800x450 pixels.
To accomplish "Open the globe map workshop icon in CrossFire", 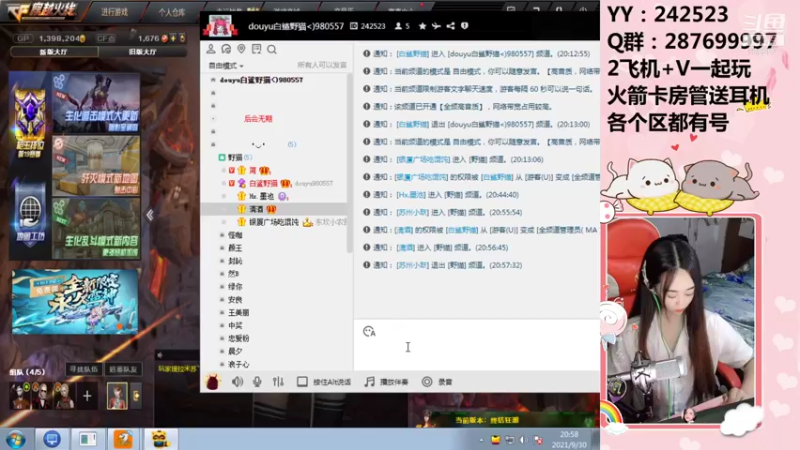I will click(x=30, y=216).
